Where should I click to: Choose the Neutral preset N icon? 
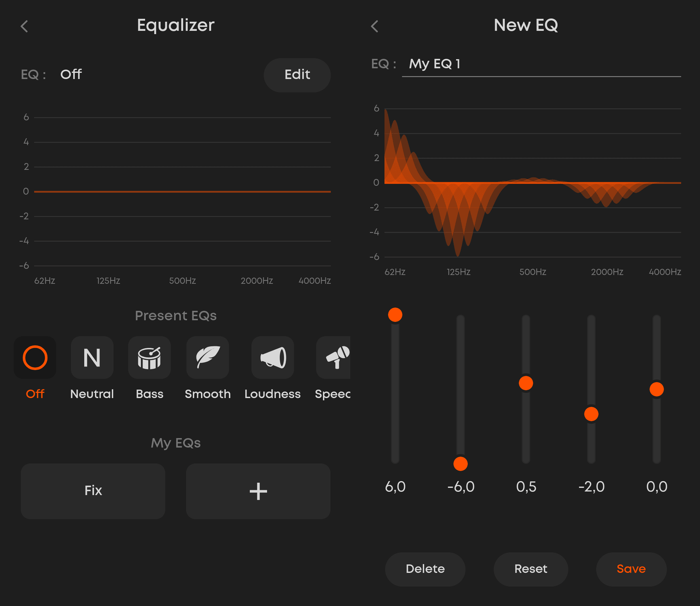tap(92, 358)
